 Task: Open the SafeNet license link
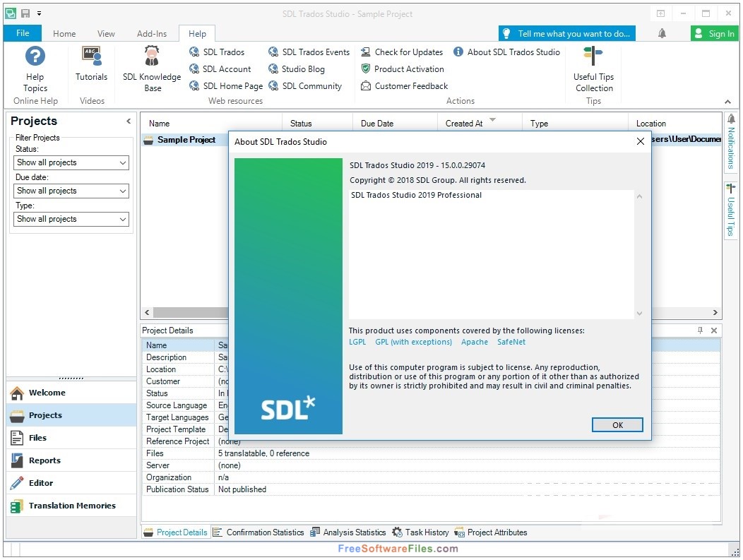click(511, 342)
